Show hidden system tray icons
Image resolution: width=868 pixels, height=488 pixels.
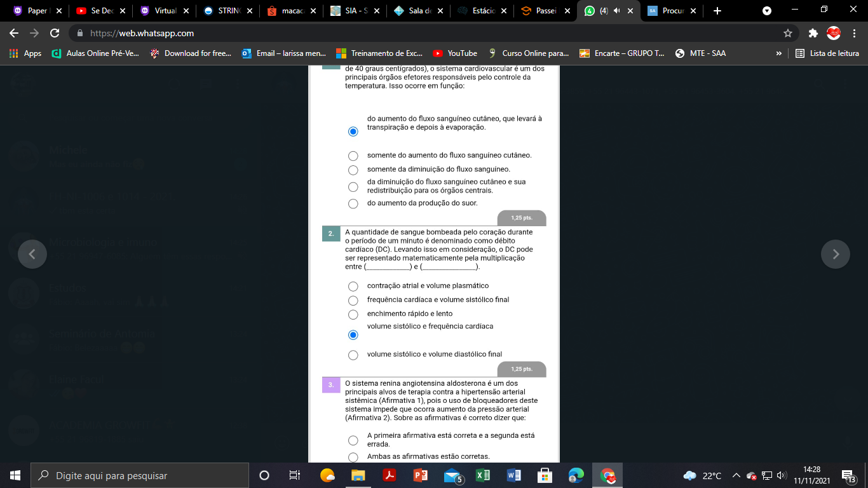coord(736,475)
